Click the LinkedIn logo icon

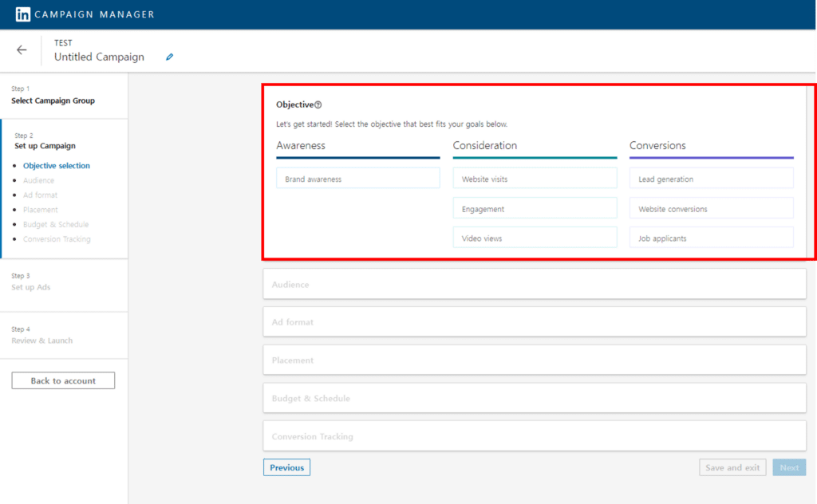click(22, 14)
